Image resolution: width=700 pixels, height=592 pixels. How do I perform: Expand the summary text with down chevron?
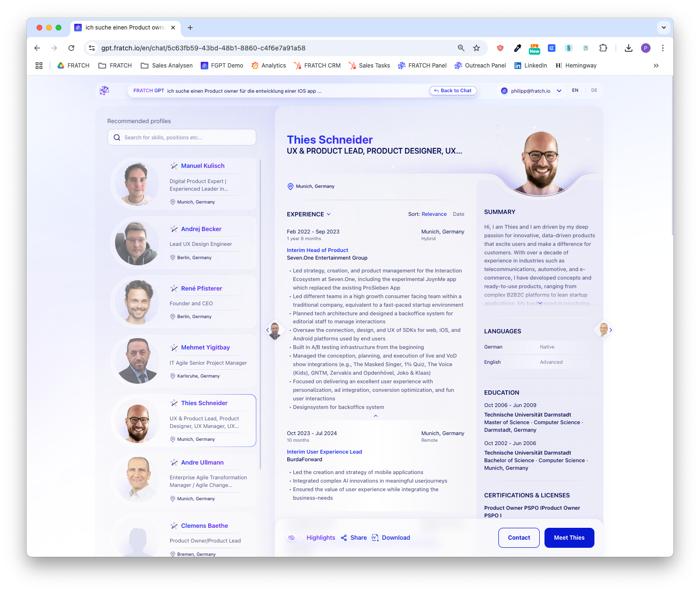(x=540, y=303)
